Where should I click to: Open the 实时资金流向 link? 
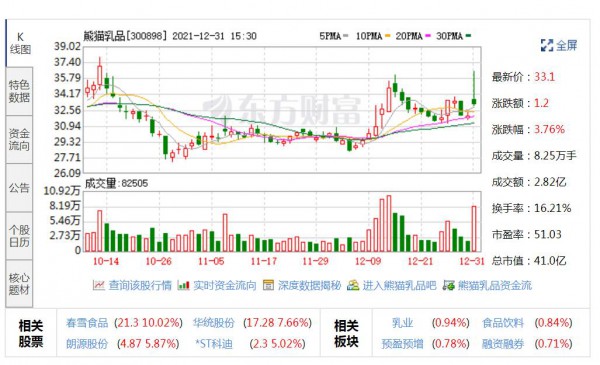pyautogui.click(x=225, y=285)
